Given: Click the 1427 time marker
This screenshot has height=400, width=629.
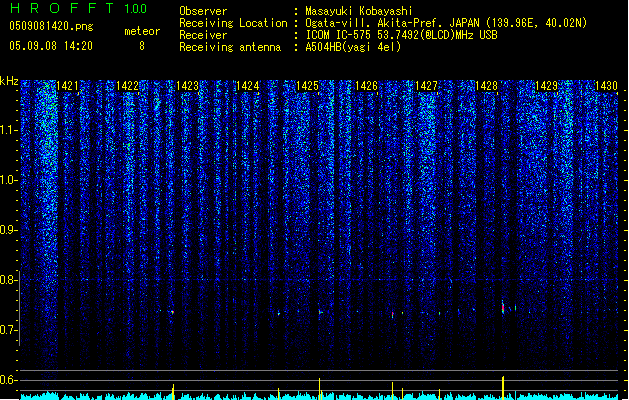Looking at the screenshot, I should pyautogui.click(x=426, y=86).
